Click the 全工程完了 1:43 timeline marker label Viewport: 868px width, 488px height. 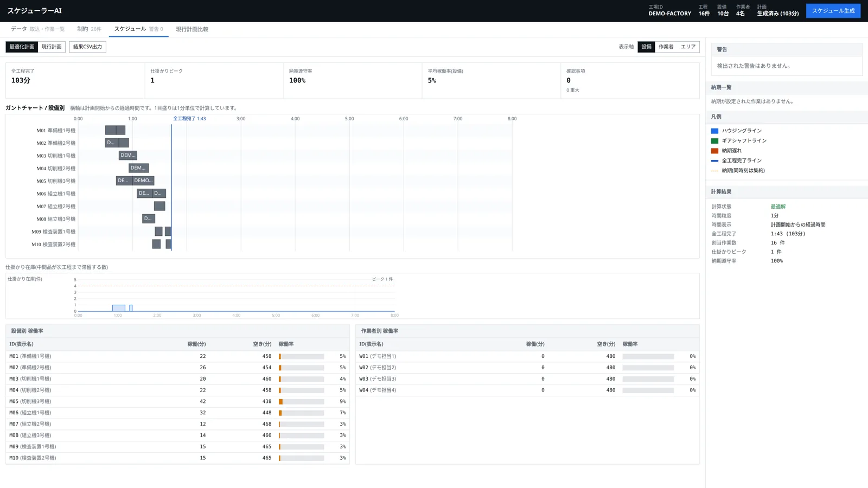coord(189,119)
